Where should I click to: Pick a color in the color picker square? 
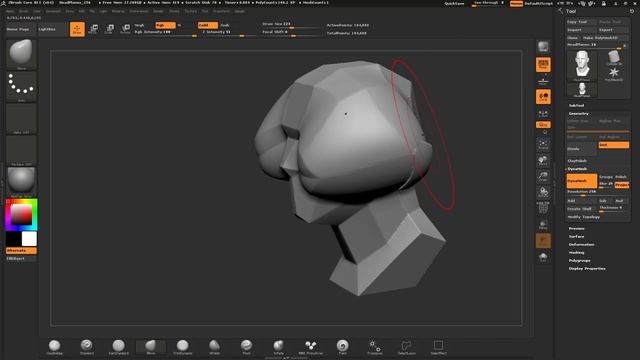pos(21,214)
